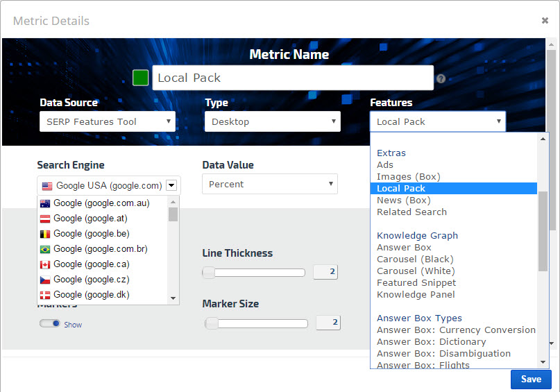Toggle the Markers Show switch
560x392 pixels.
50,323
